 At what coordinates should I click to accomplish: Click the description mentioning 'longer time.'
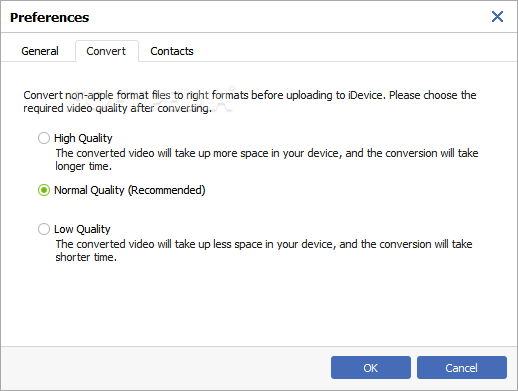(267, 159)
